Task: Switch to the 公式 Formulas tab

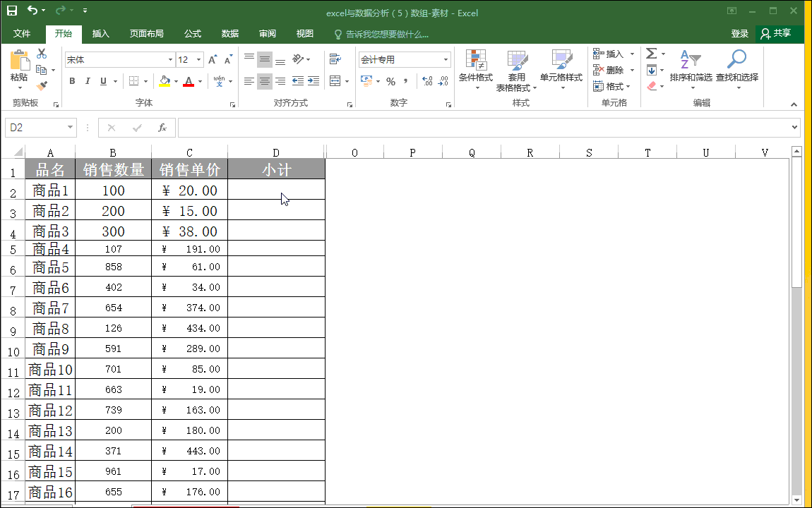Action: tap(193, 34)
